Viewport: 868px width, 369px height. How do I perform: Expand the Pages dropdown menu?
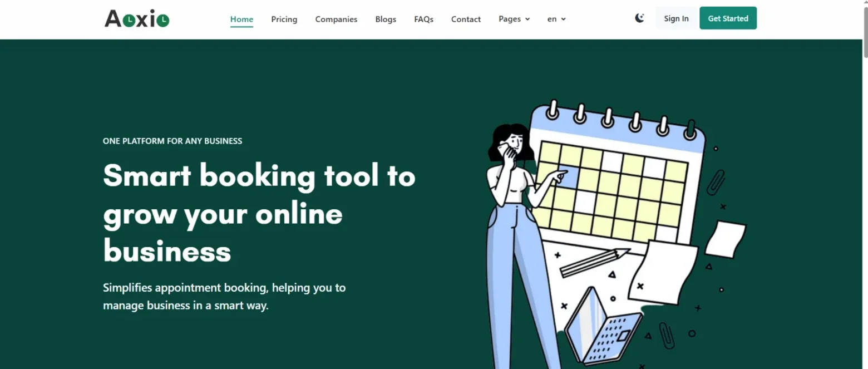514,19
